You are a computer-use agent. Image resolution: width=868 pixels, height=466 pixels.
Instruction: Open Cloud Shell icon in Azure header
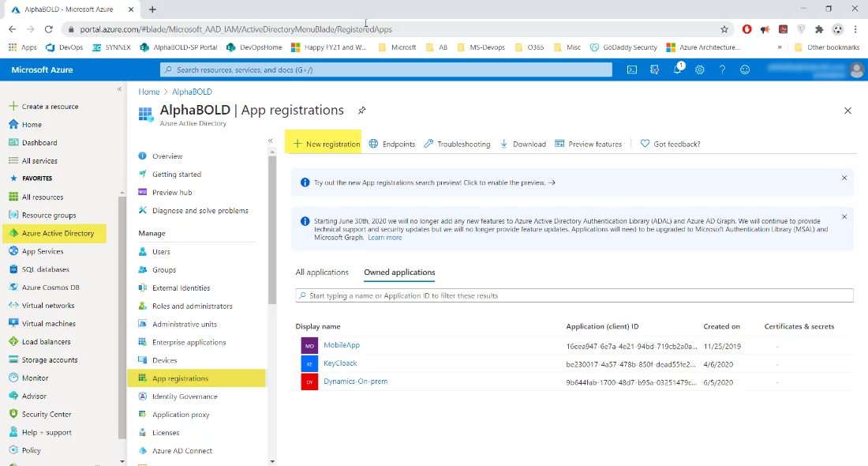pos(631,70)
